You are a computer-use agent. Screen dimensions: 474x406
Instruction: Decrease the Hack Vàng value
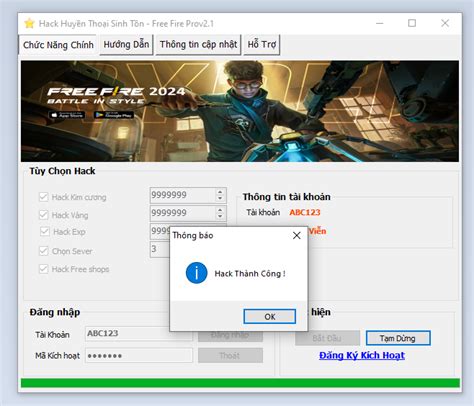point(220,216)
